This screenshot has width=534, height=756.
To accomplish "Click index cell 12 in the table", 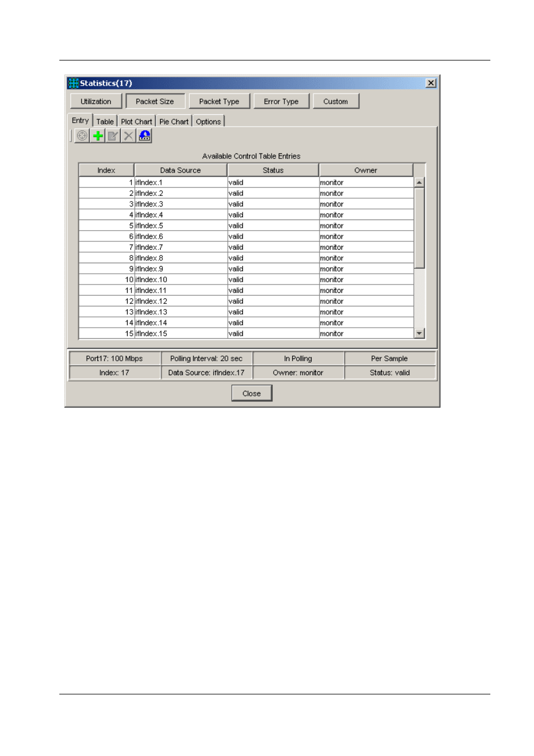I will pos(106,301).
